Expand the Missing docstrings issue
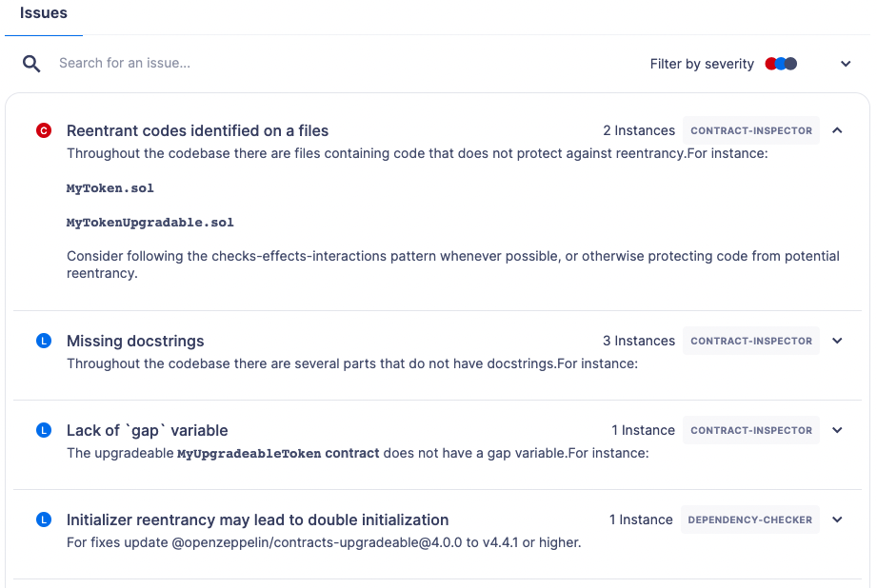The width and height of the screenshot is (877, 588). tap(837, 341)
